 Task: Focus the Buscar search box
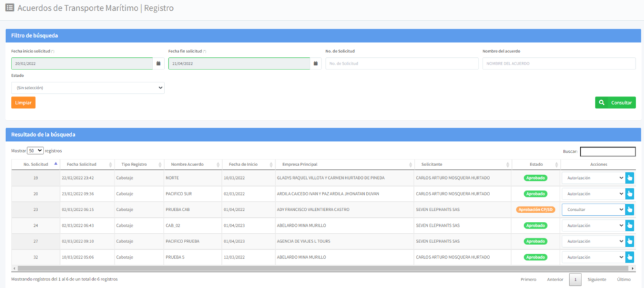tap(607, 151)
